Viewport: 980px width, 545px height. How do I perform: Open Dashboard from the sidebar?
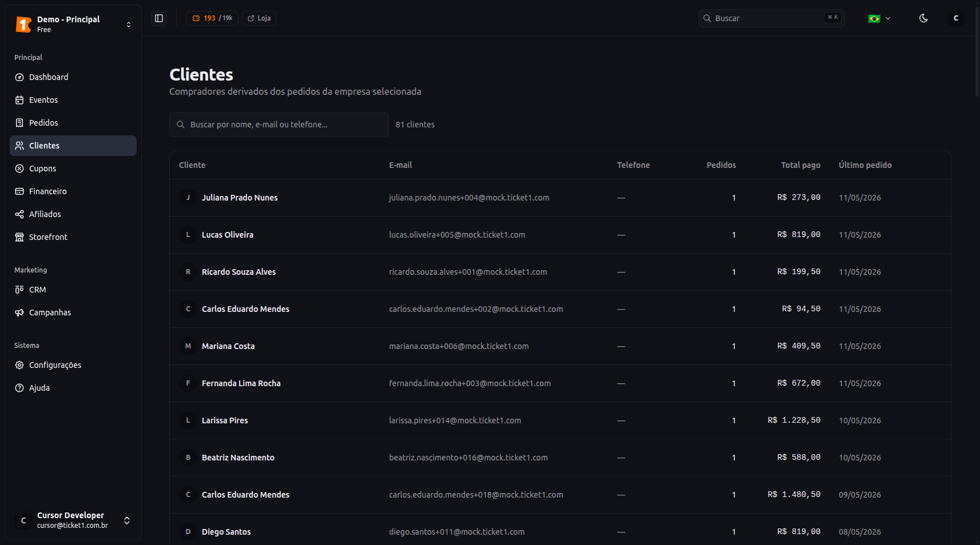click(73, 77)
